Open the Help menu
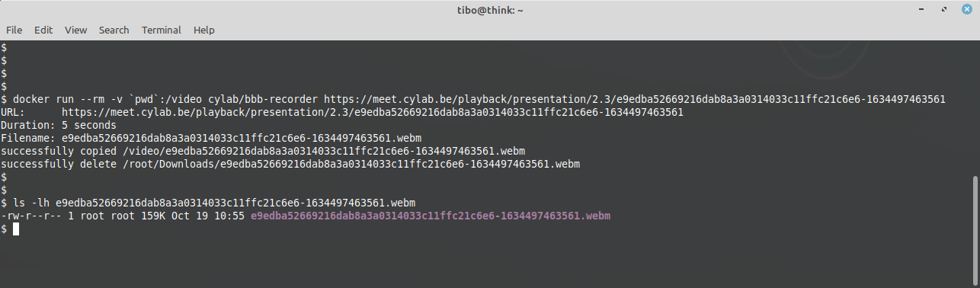Screen dimensions: 980x288 pos(204,30)
